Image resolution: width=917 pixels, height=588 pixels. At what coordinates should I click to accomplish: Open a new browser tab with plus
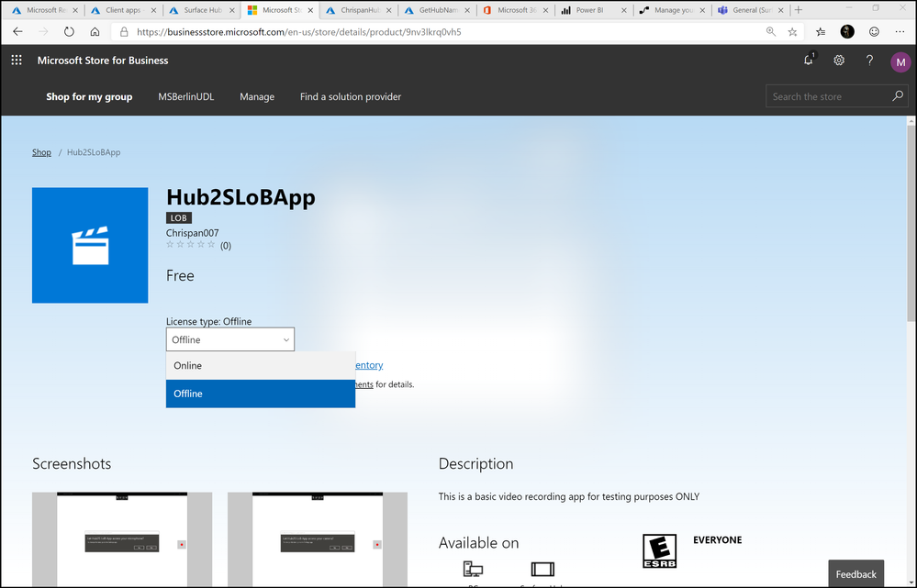click(799, 10)
